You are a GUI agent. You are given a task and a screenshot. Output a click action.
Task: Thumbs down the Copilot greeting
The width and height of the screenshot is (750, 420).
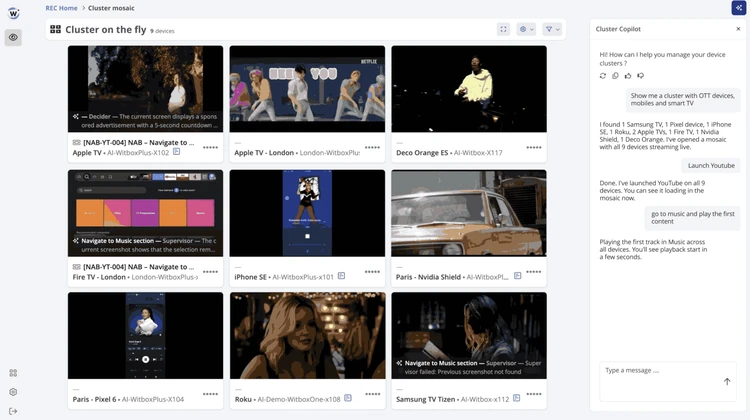[x=640, y=76]
